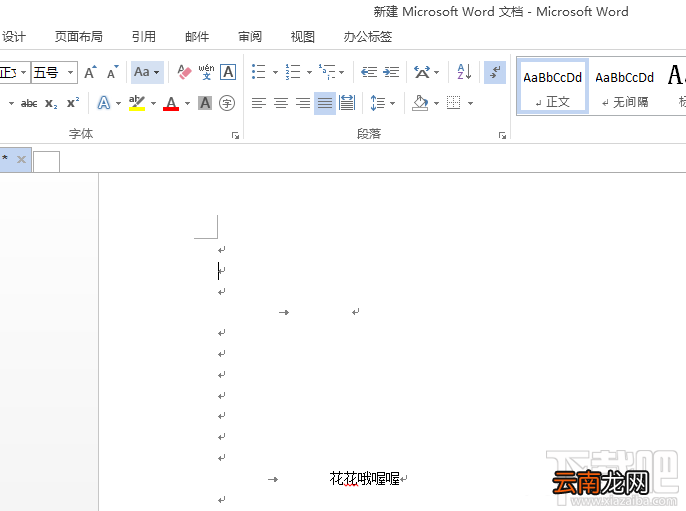Apply strikethrough formatting
The image size is (686, 511).
click(x=29, y=104)
